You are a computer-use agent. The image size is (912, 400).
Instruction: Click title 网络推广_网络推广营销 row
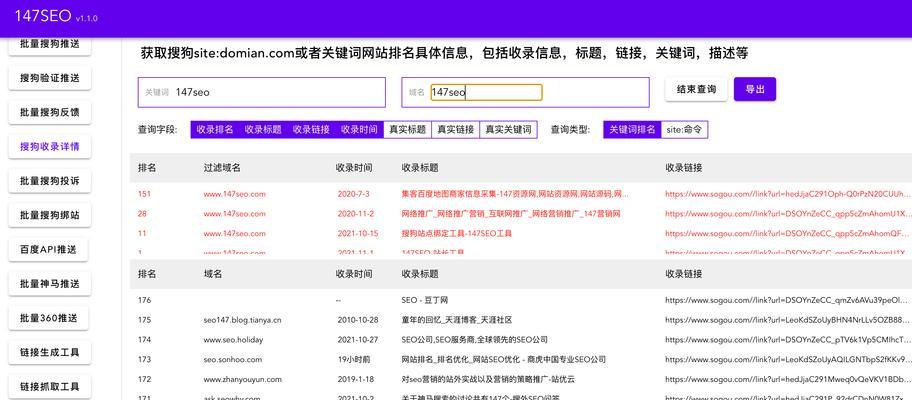[x=511, y=214]
